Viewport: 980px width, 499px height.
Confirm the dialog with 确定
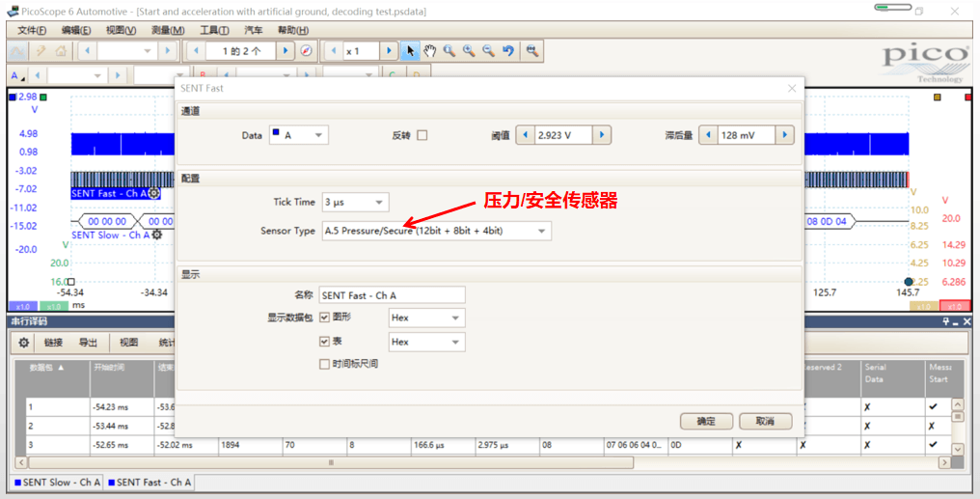tap(706, 422)
